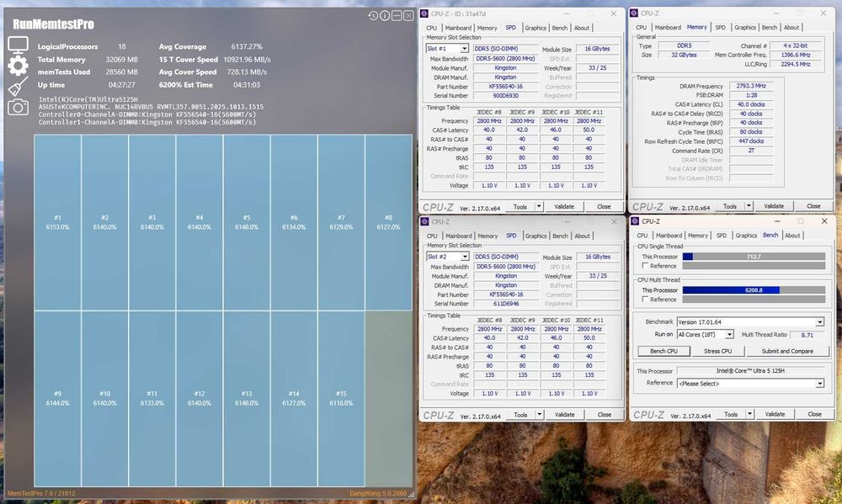Click the resize grip at RunMemtestPro's corner

click(x=412, y=494)
